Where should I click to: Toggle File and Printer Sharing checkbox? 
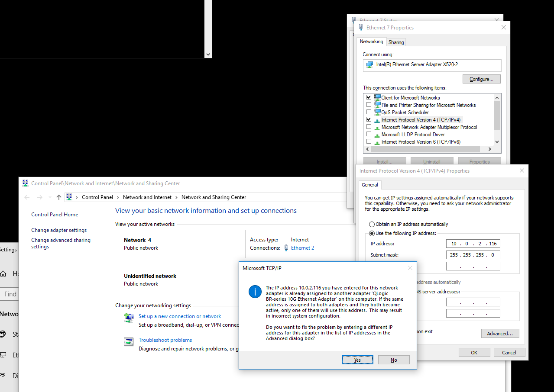pyautogui.click(x=369, y=105)
